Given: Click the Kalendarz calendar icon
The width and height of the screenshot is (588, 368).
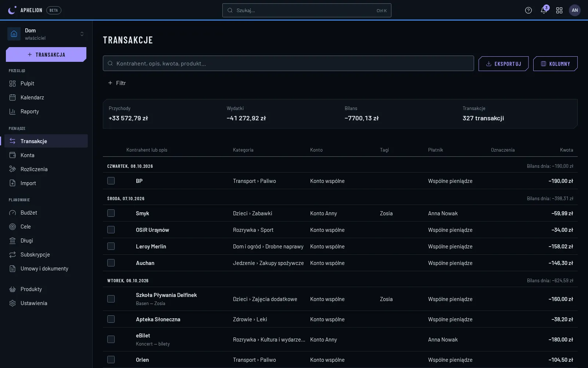Looking at the screenshot, I should (12, 98).
